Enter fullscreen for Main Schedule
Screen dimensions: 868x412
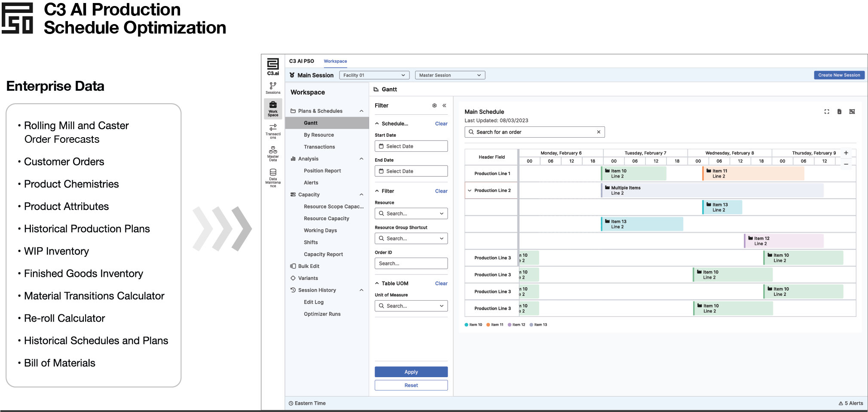(x=827, y=112)
